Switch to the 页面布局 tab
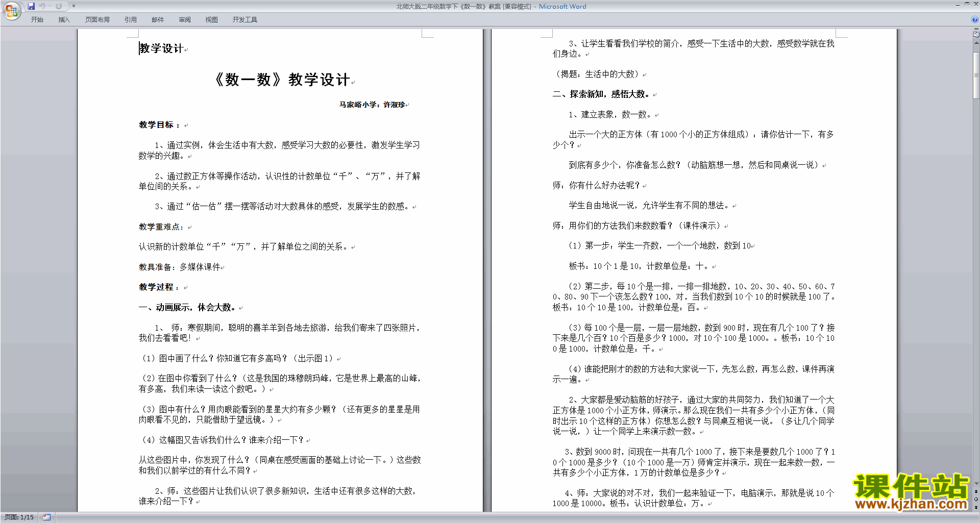 (97, 20)
